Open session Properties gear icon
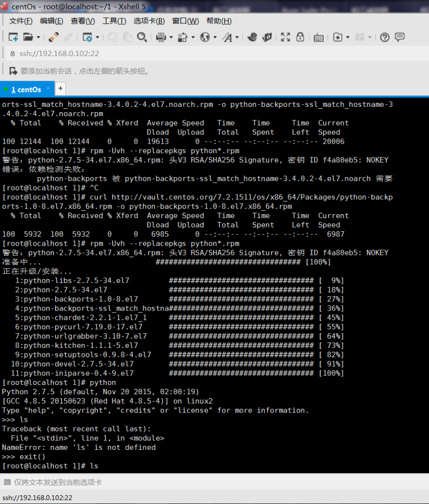The width and height of the screenshot is (429, 504). coord(88,37)
